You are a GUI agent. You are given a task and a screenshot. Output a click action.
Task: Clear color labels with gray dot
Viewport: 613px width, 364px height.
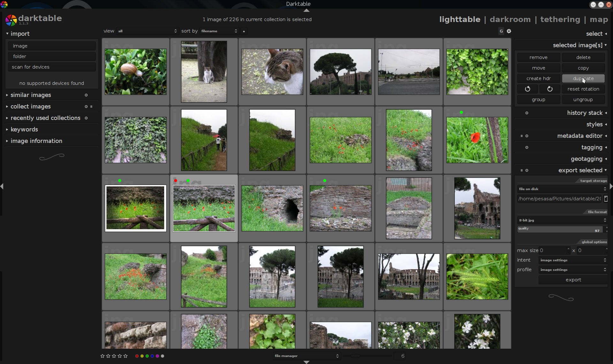[163, 356]
